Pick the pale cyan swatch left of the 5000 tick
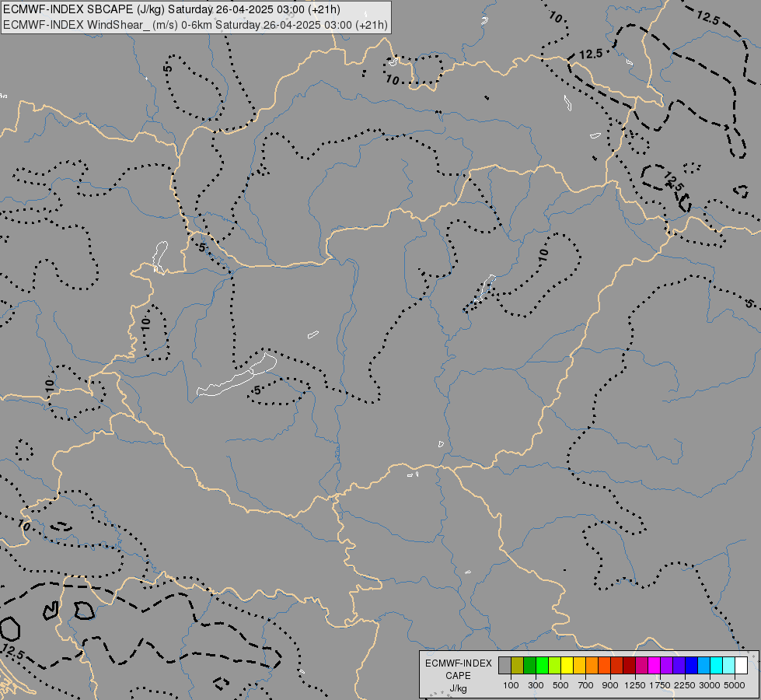This screenshot has width=761, height=700. coord(729,665)
